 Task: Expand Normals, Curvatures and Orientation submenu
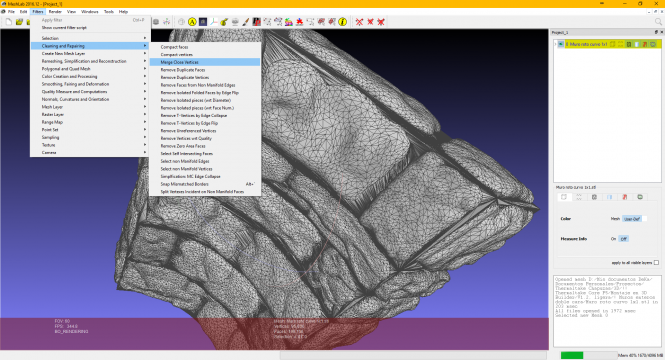click(90, 99)
